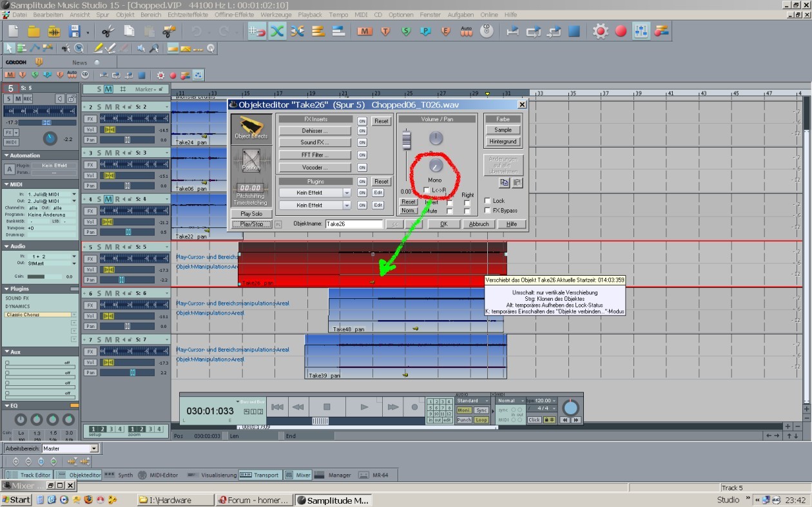Select the pencil draw mouse tool
Image resolution: width=812 pixels, height=507 pixels.
pos(99,48)
